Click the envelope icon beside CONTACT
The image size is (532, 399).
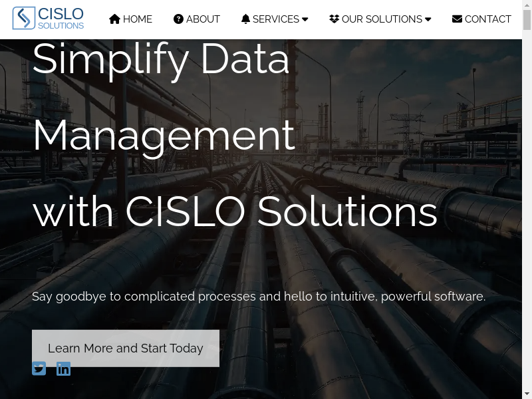tap(457, 19)
